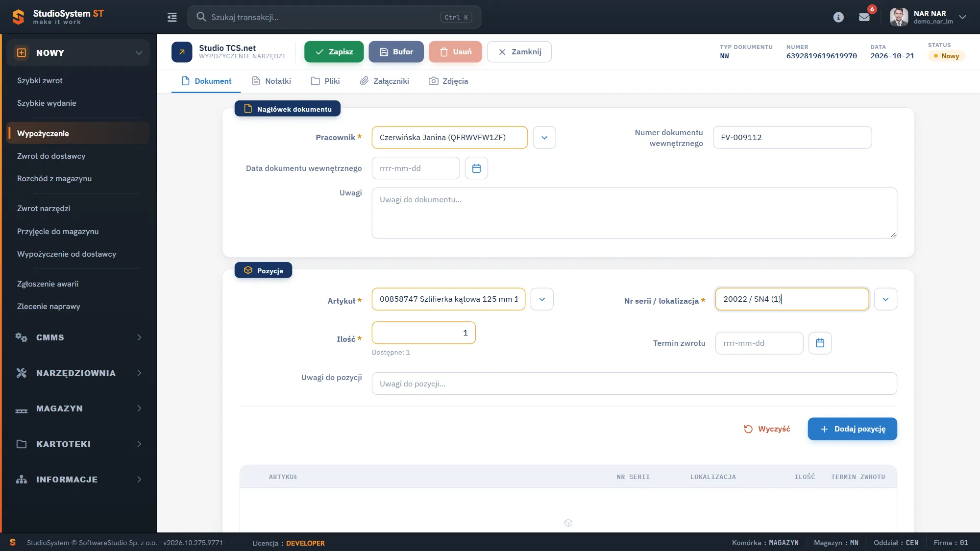Open calendar for Data dokumentu wewnętrznego

[476, 168]
